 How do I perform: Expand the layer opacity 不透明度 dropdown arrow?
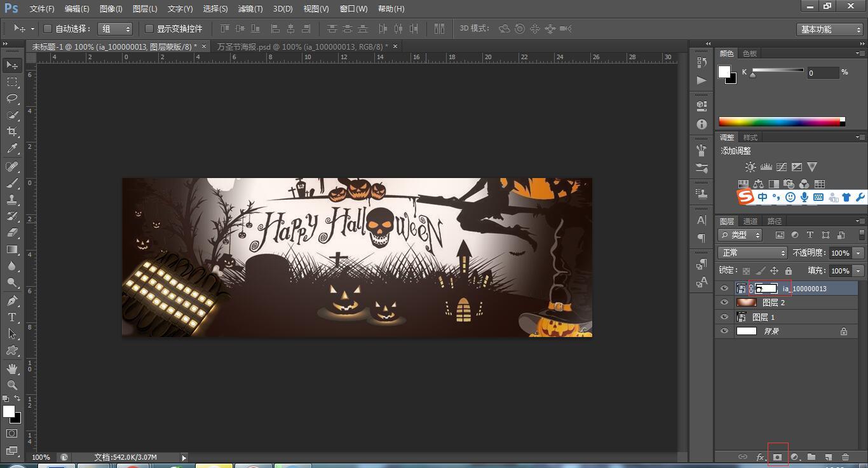coord(858,253)
